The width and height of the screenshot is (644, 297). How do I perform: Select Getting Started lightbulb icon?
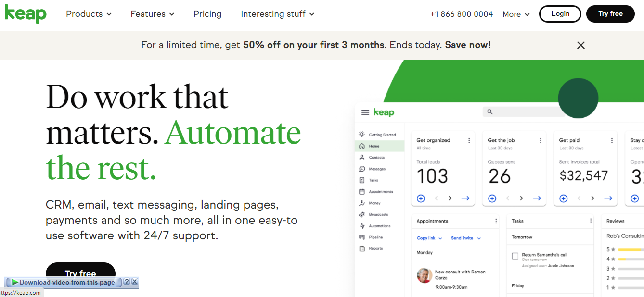(x=362, y=135)
